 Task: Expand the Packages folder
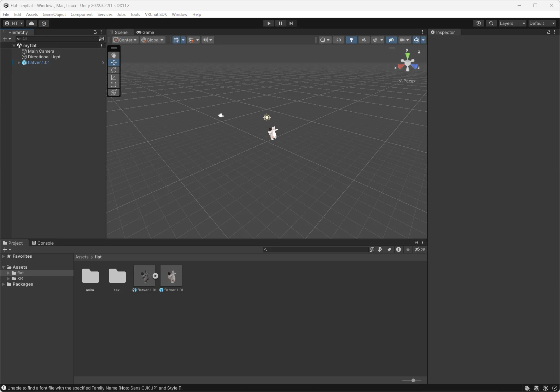click(x=4, y=284)
